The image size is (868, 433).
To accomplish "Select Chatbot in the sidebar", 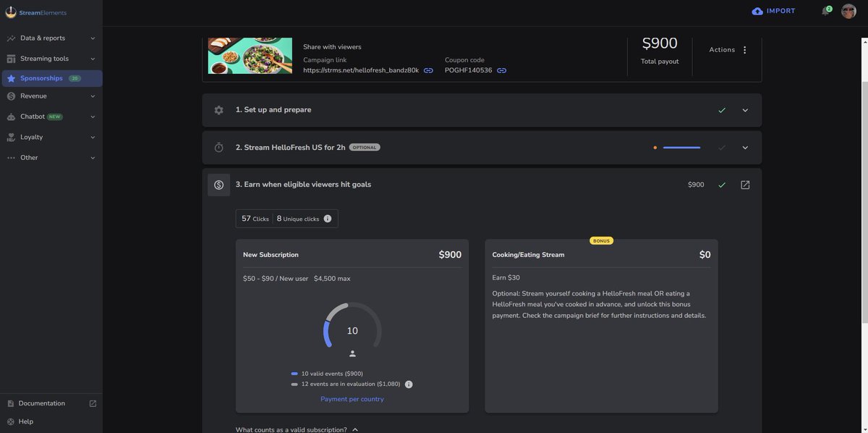I will pos(51,117).
